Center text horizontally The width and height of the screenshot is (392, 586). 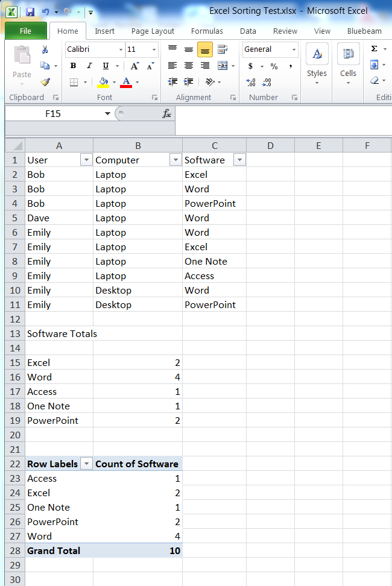coord(189,66)
